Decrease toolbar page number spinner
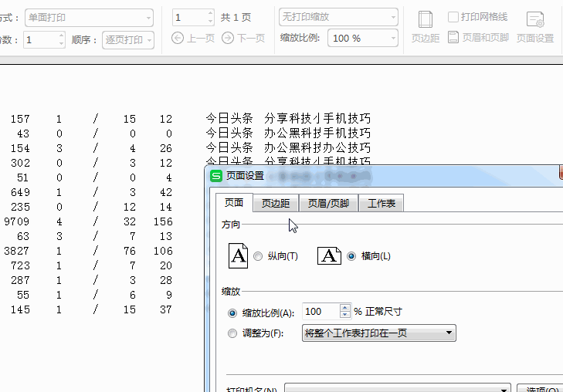Screen dimensions: 563x392 [x=210, y=21]
